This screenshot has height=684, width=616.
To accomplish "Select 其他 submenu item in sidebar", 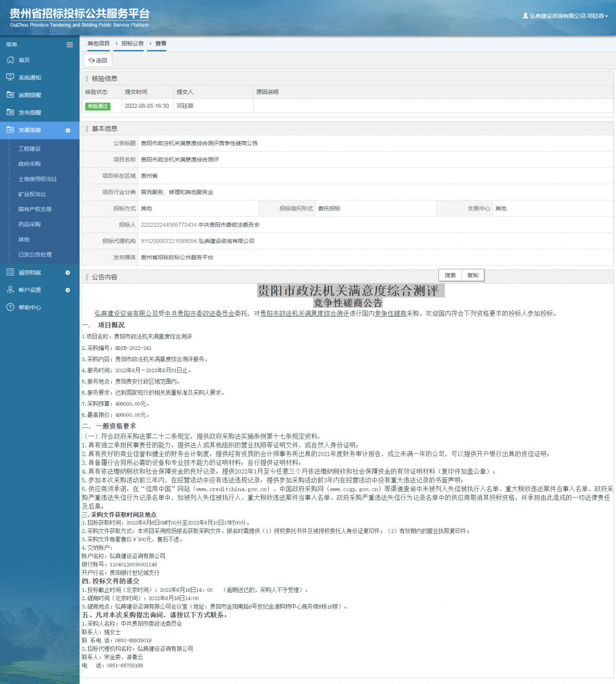I will [x=24, y=240].
